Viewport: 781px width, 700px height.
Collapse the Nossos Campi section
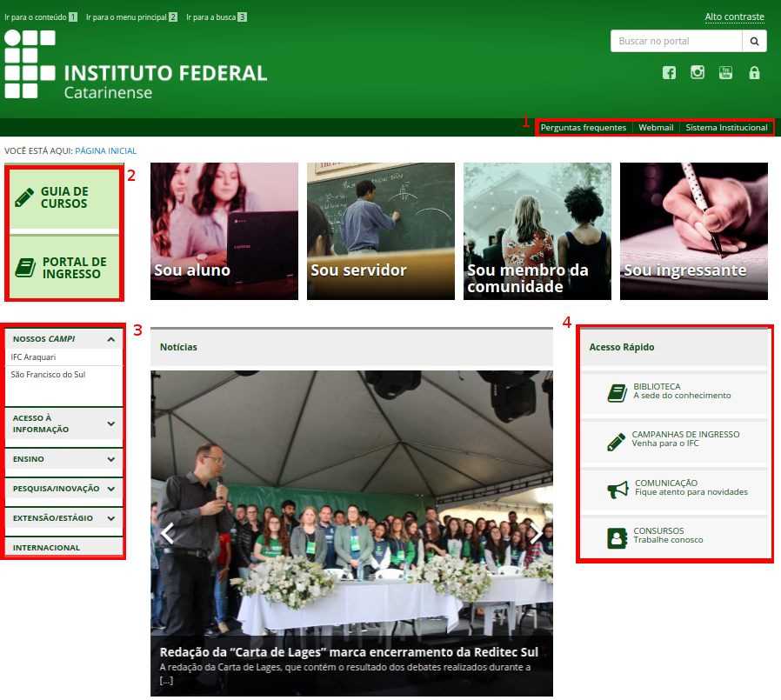tap(111, 339)
